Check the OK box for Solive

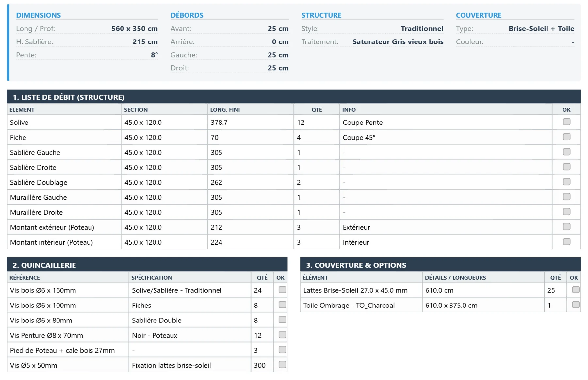[566, 122]
